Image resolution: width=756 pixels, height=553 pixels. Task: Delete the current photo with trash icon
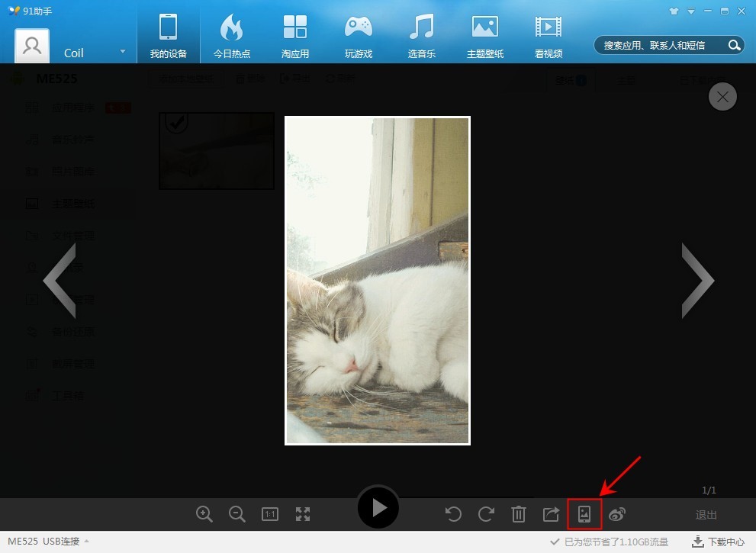point(519,514)
